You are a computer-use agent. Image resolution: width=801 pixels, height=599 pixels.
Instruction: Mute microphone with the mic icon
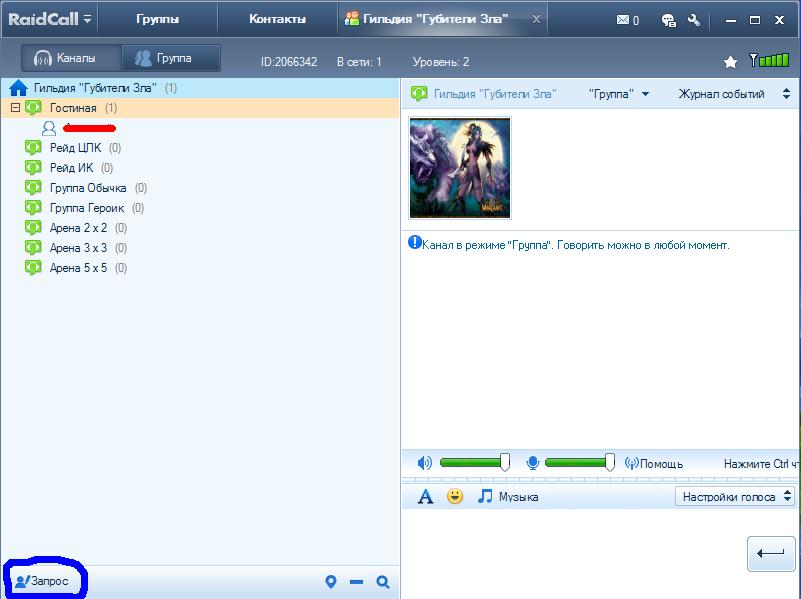point(532,463)
